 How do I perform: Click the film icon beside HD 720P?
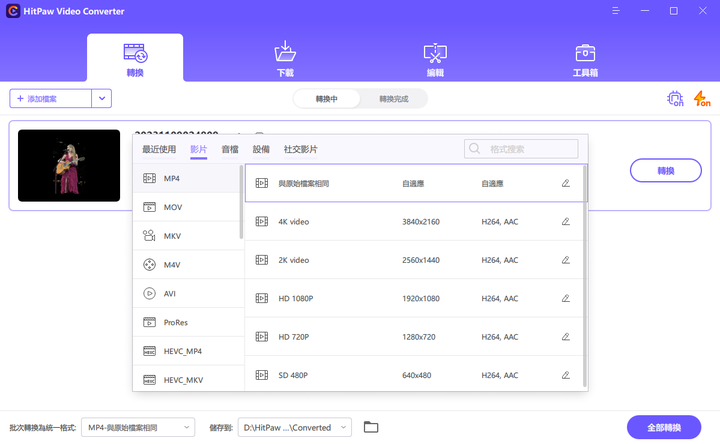click(262, 337)
